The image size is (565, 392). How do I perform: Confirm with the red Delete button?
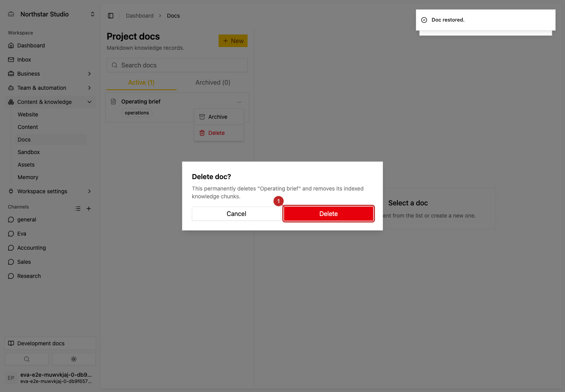click(x=328, y=214)
